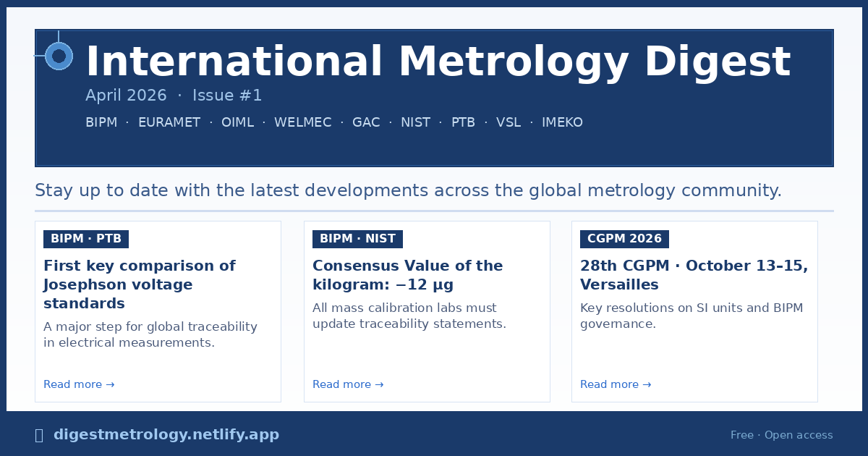This screenshot has height=456, width=868.
Task: Click the BIPM · PTB tag badge
Action: [86, 239]
